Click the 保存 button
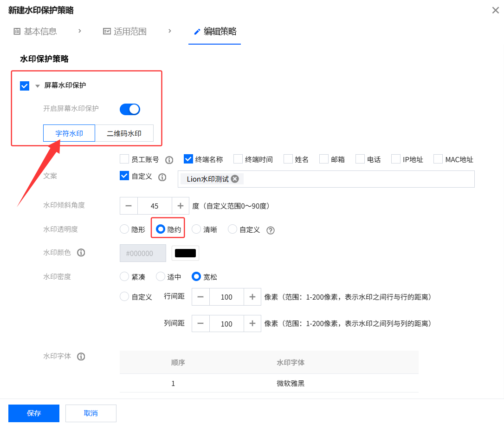 33,413
